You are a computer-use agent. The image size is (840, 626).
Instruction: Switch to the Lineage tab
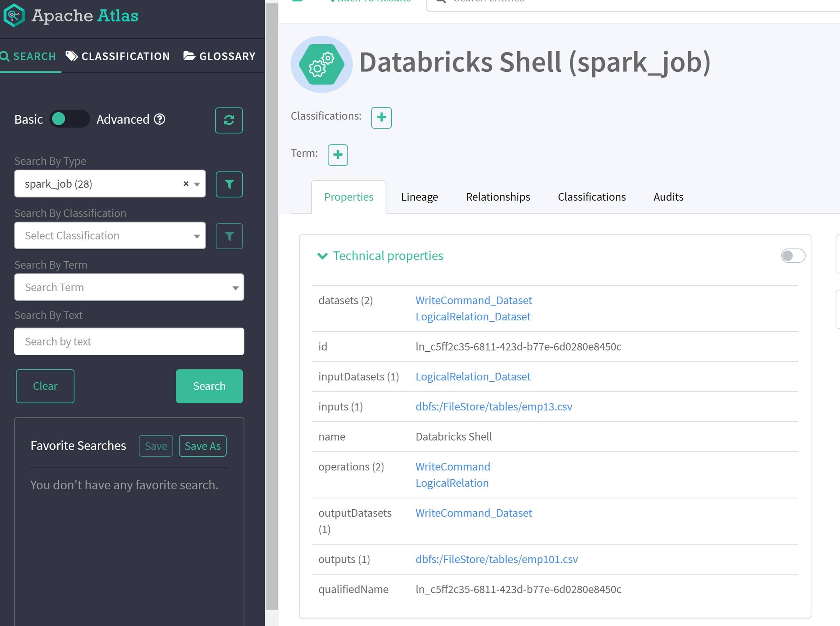click(419, 197)
